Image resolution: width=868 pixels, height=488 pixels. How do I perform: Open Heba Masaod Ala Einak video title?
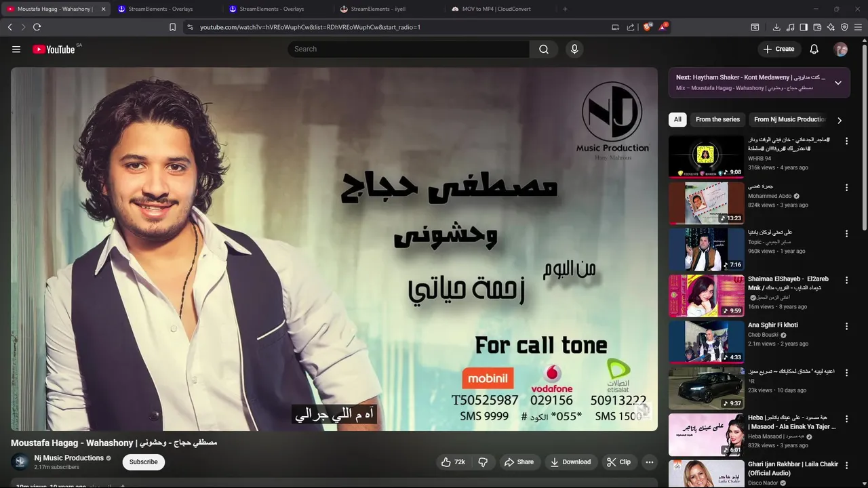[792, 422]
